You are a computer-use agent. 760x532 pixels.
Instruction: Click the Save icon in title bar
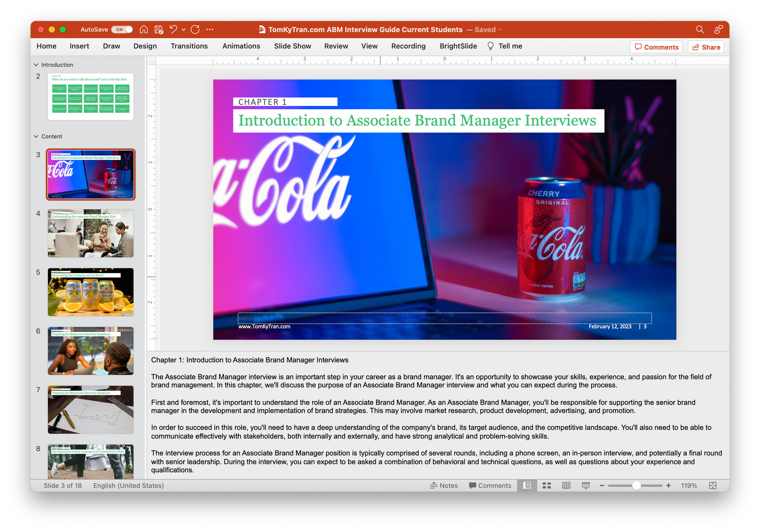(x=159, y=30)
